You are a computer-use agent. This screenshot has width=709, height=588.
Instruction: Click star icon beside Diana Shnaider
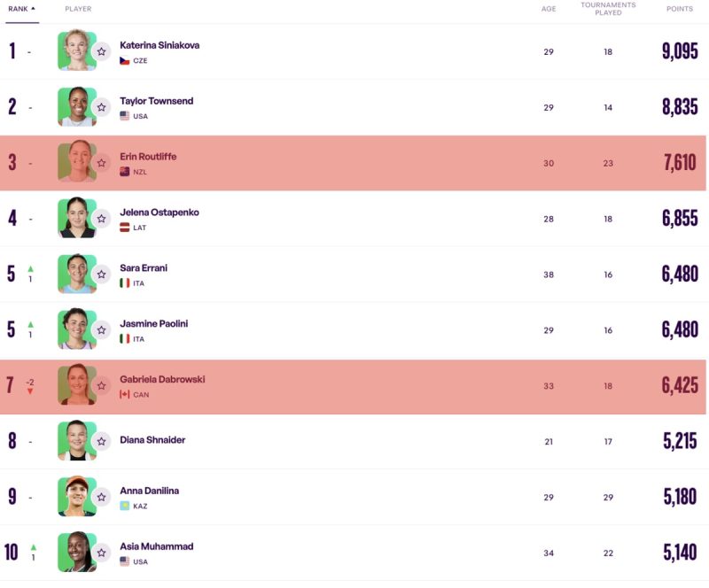101,441
